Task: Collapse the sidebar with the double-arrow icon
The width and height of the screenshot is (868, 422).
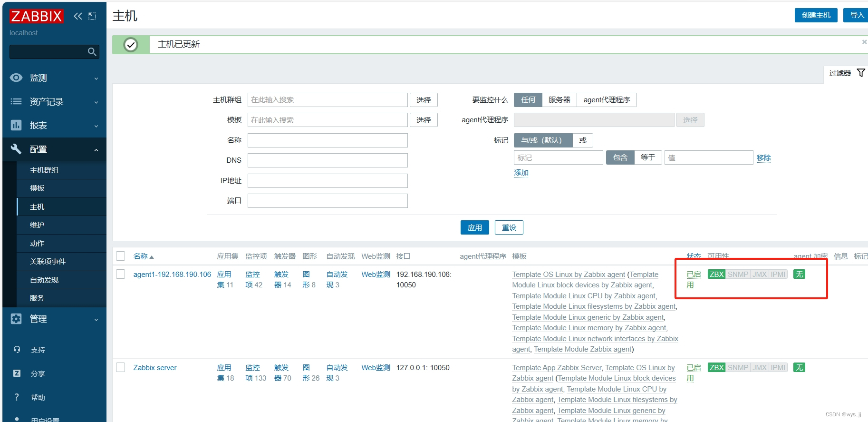Action: point(78,16)
